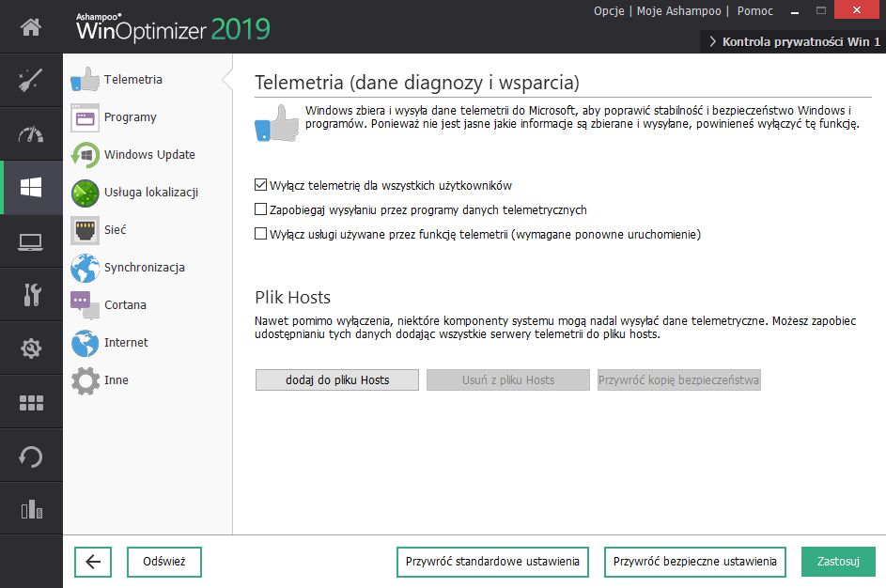The image size is (886, 588).
Task: Apply changes with Zastosuj
Action: 838,562
